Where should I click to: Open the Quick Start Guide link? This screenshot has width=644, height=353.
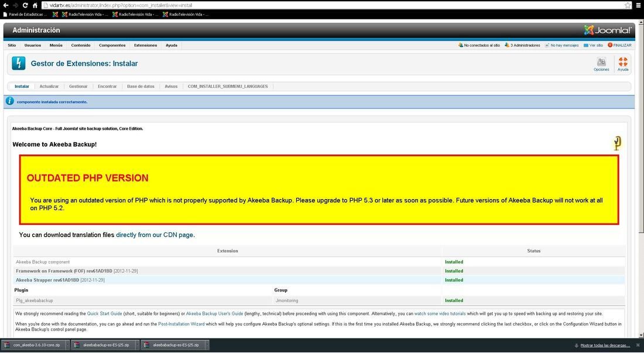pyautogui.click(x=104, y=314)
